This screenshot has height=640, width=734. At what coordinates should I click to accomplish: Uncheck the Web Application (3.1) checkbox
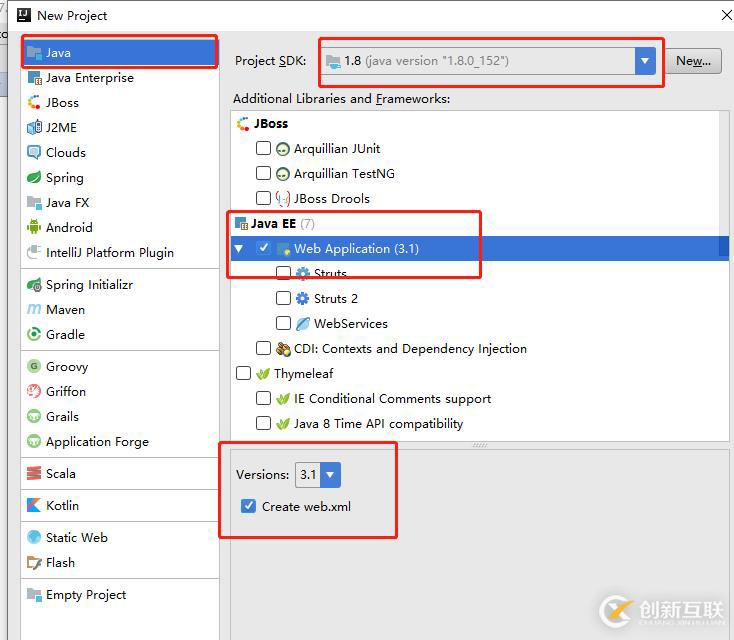pos(264,248)
